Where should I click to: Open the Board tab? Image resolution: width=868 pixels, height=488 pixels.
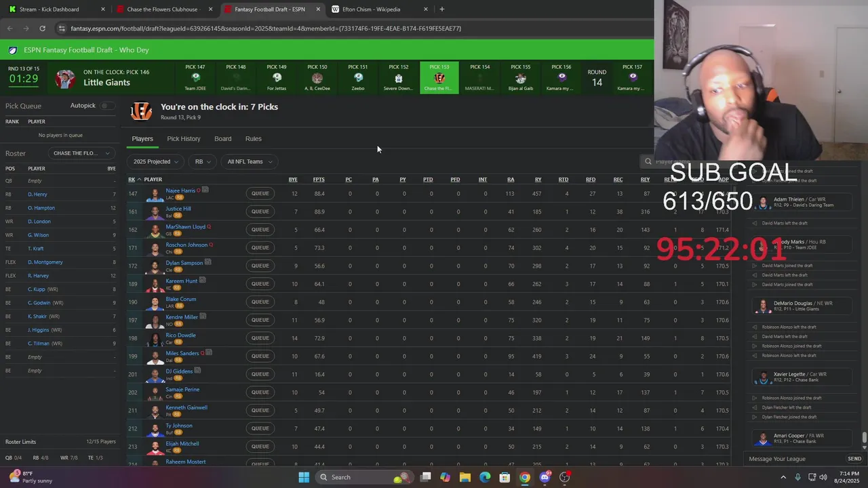click(223, 139)
